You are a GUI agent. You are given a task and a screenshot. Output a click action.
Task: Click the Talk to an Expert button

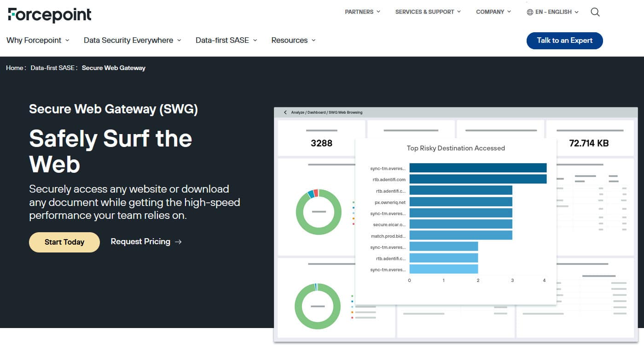(x=564, y=41)
